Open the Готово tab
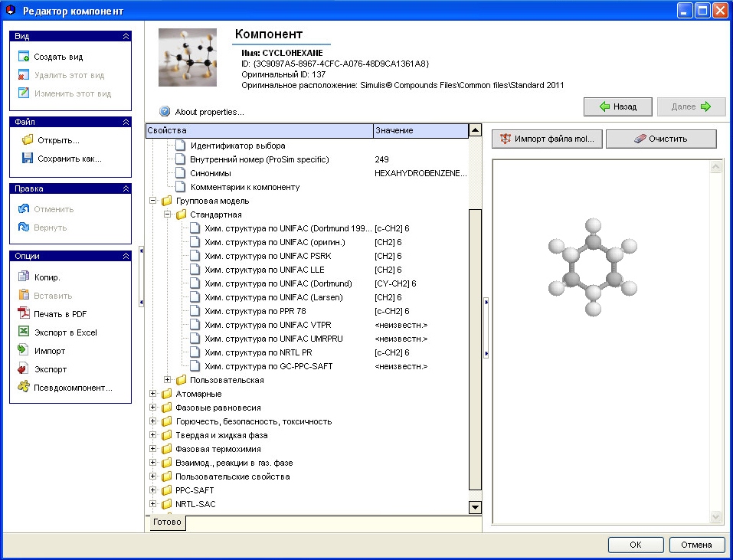 167,522
